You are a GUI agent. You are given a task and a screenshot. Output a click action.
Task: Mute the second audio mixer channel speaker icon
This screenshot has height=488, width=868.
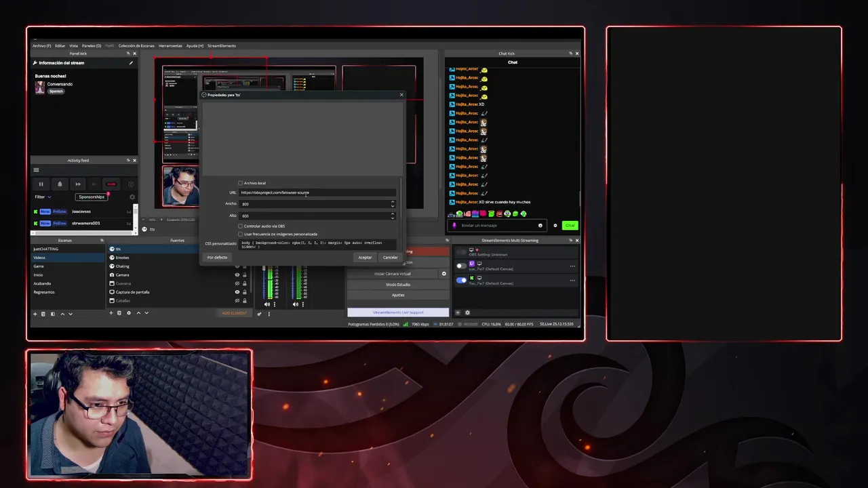[295, 304]
